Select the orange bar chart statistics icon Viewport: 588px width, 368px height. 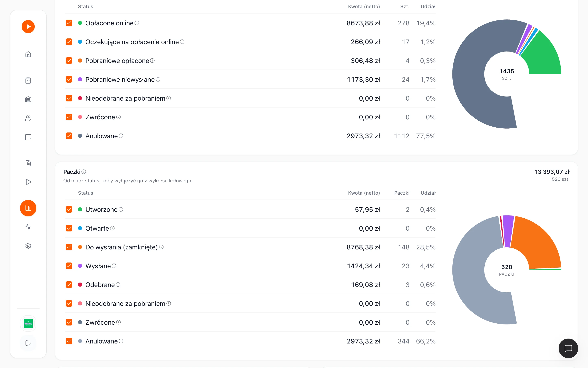[28, 208]
